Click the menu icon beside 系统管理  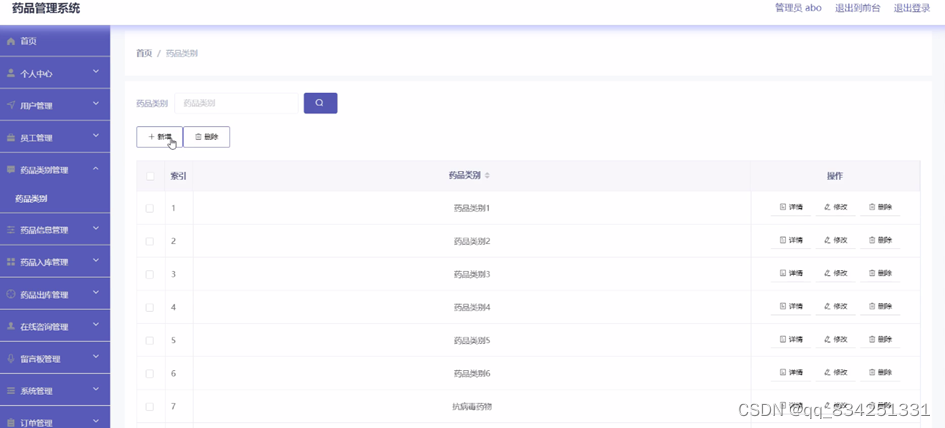[x=10, y=391]
